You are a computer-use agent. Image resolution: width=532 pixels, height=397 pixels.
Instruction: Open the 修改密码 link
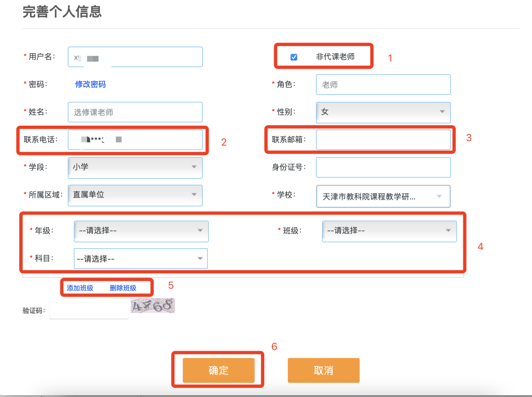90,84
